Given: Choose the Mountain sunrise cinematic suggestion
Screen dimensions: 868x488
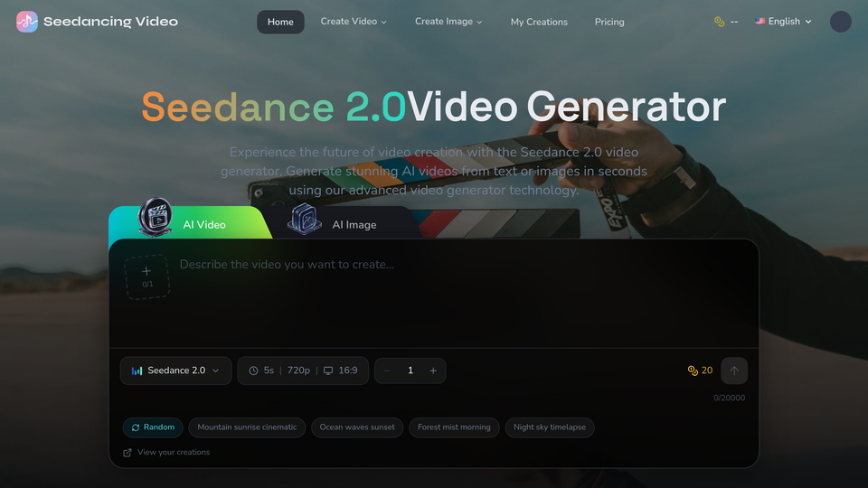Looking at the screenshot, I should click(247, 427).
